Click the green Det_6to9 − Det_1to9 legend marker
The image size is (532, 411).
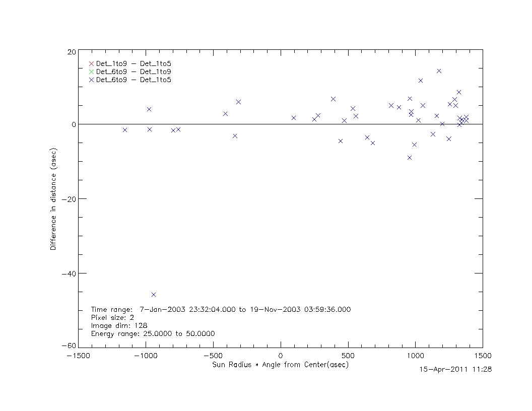point(91,72)
